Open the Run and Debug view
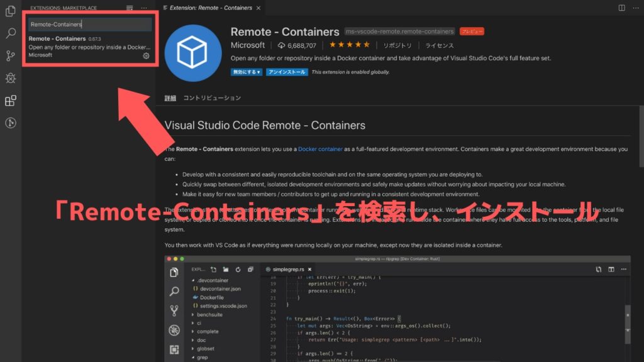Screen dimensions: 644x362 click(11, 78)
